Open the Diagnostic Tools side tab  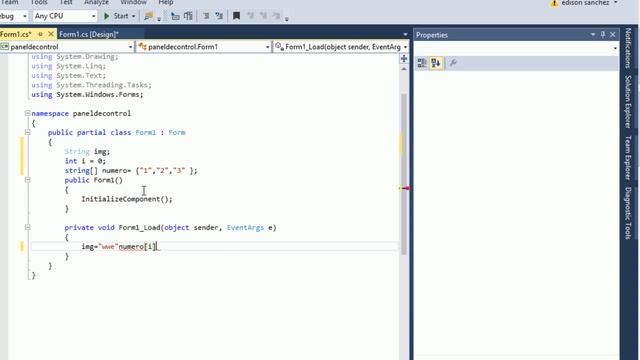(x=628, y=213)
